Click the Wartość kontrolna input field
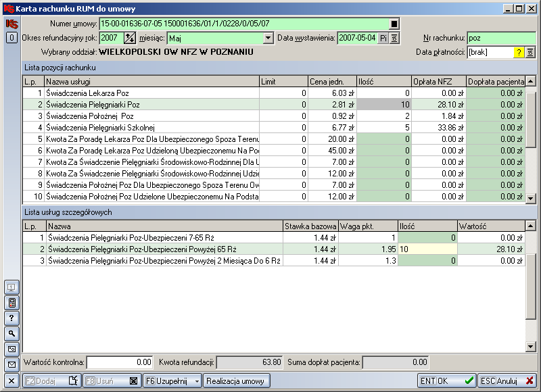Viewport: 541px width, 392px height. coord(120,362)
